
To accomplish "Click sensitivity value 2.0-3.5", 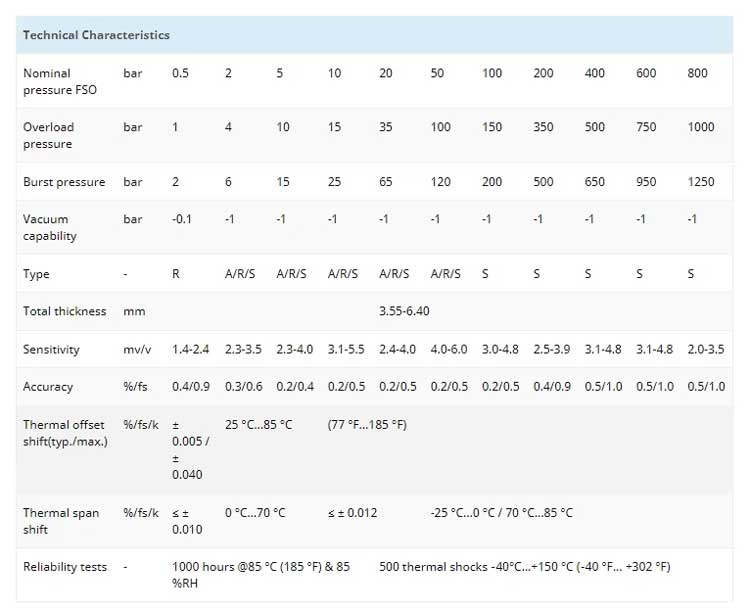I will click(x=706, y=349).
